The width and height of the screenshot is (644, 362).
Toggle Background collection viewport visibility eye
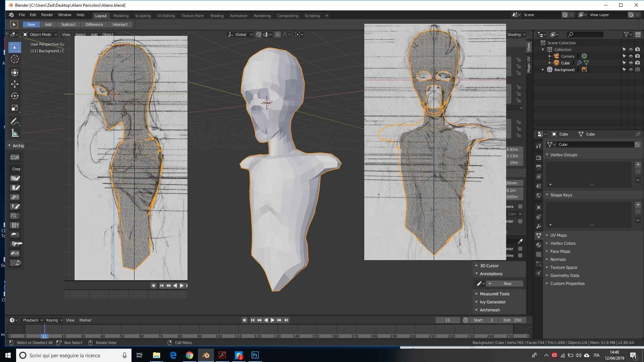click(x=631, y=70)
